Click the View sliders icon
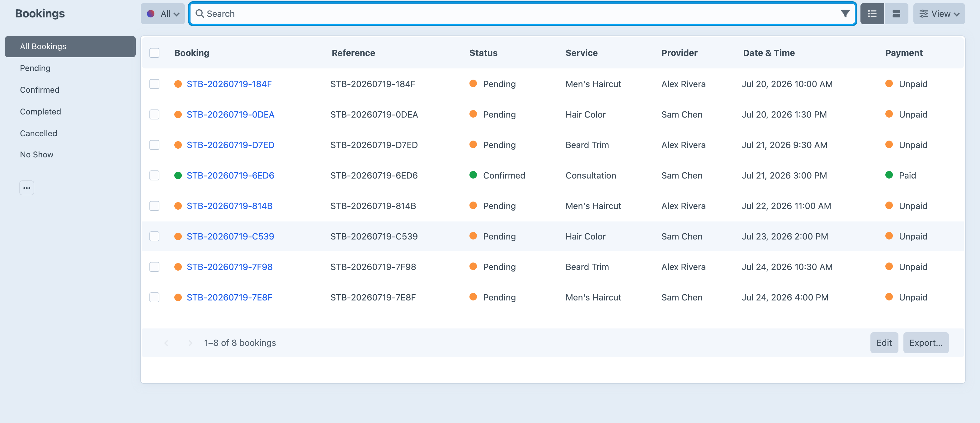The height and width of the screenshot is (423, 980). coord(924,14)
